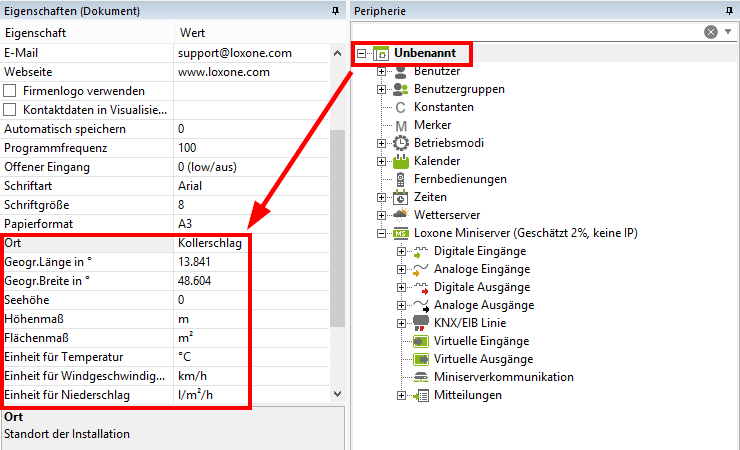
Task: Click into the Peripherie search field
Action: tap(527, 32)
